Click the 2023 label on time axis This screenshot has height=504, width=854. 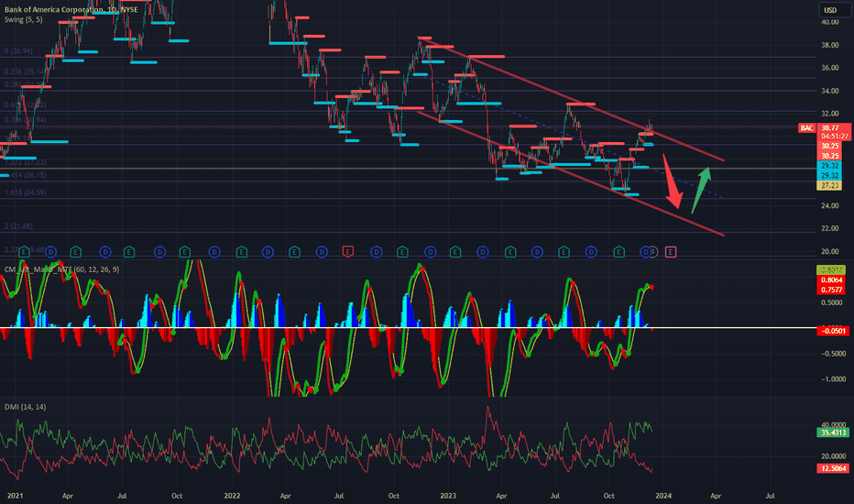point(448,496)
